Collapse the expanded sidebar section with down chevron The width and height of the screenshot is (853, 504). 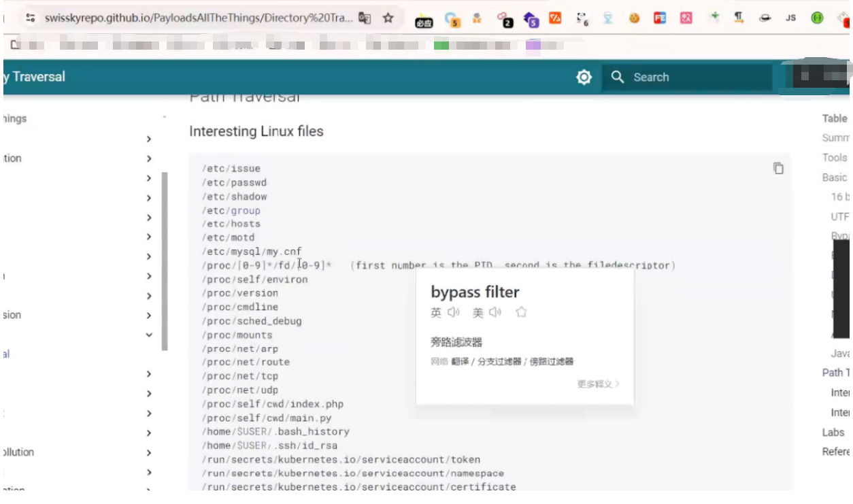click(149, 335)
